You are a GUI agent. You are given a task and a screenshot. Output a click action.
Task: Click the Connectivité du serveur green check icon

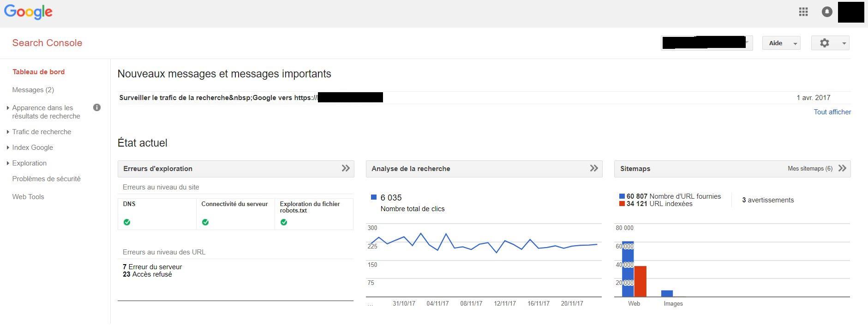[x=205, y=222]
